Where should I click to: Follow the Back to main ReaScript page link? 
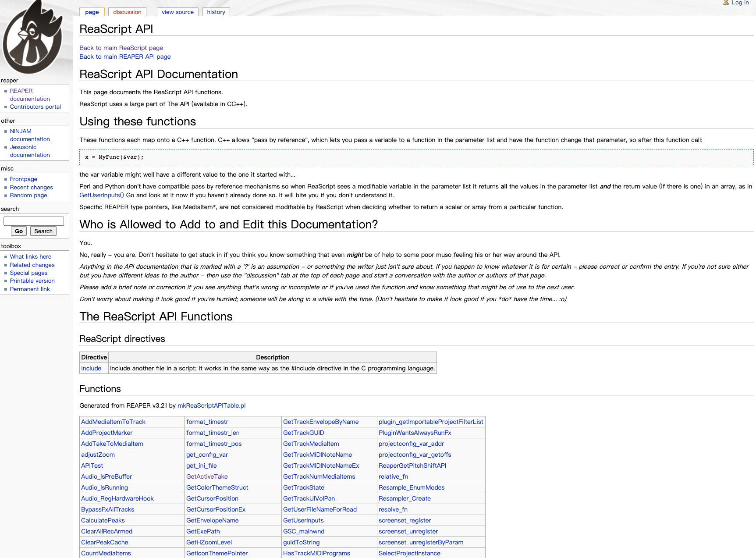[x=121, y=48]
